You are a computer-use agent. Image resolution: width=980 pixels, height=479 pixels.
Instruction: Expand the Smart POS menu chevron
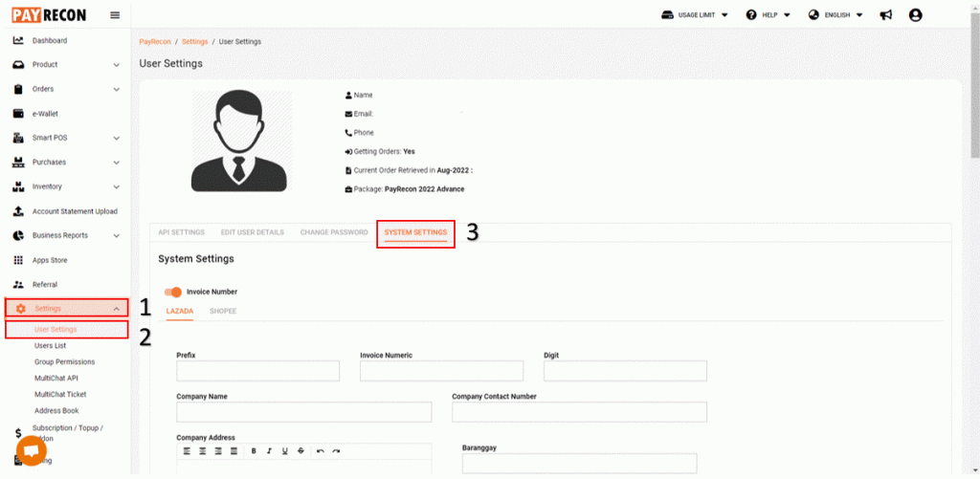pyautogui.click(x=116, y=138)
